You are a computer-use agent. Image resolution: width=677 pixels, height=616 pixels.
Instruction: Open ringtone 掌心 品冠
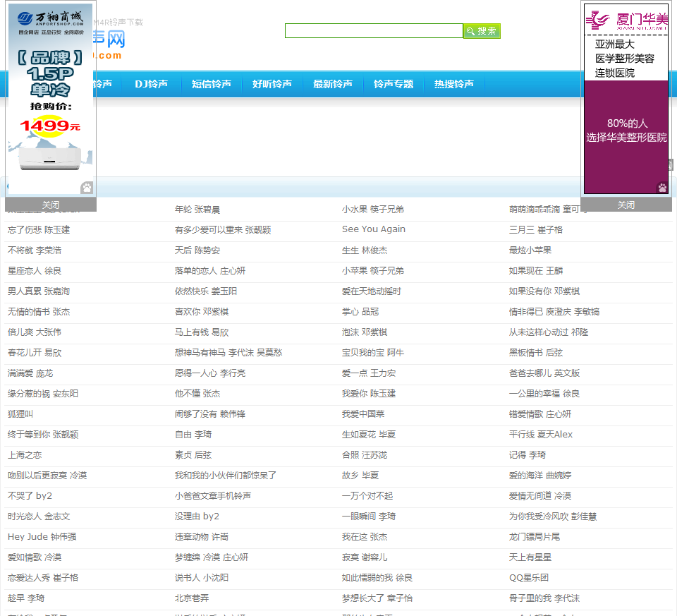360,312
